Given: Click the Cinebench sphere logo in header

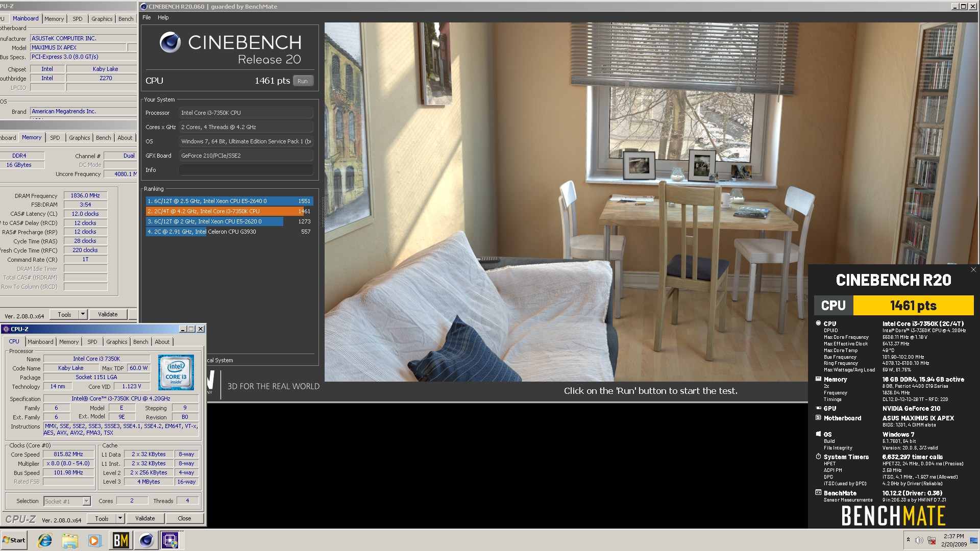Looking at the screenshot, I should click(170, 42).
